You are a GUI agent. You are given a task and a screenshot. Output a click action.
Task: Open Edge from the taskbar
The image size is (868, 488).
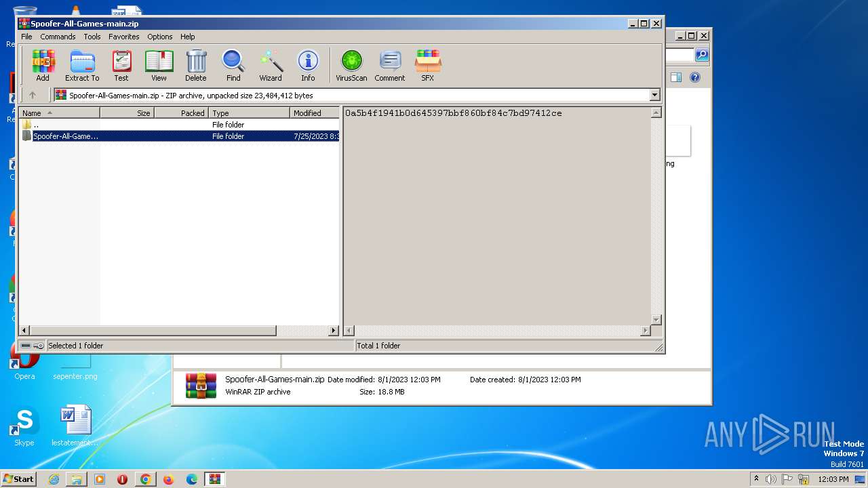[192, 479]
